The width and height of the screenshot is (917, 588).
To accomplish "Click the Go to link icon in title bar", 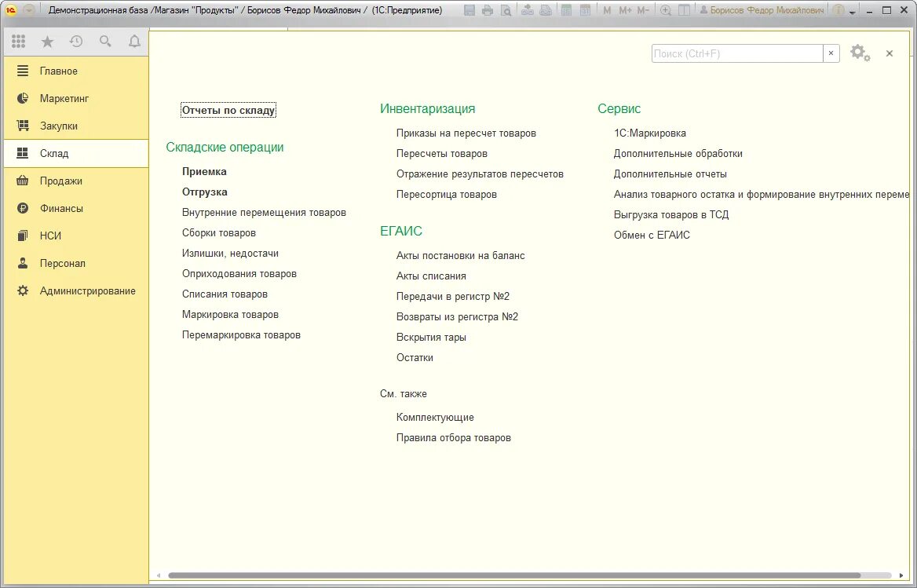I will tap(545, 10).
